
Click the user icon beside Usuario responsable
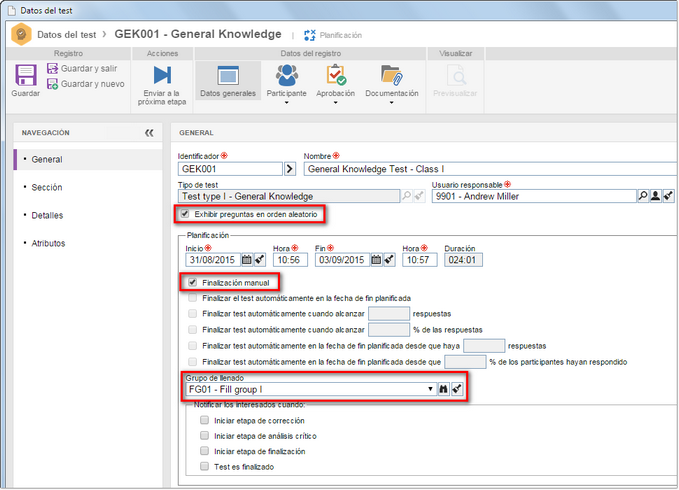click(x=655, y=196)
